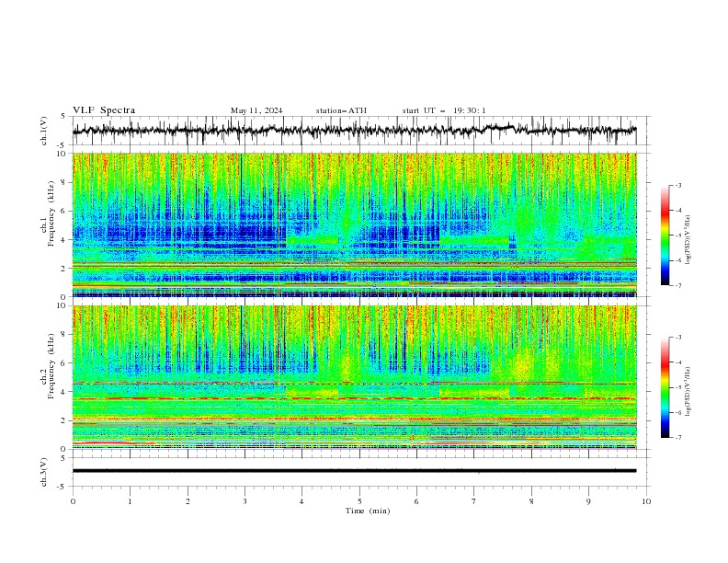Click time axis tick label "3"
Screen dimensions: 728x563
click(245, 501)
